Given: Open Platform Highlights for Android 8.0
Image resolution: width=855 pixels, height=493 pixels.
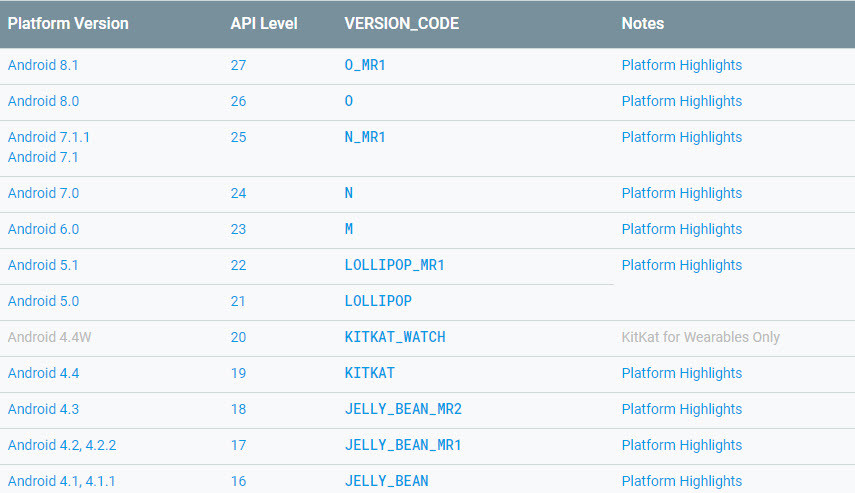Looking at the screenshot, I should 682,101.
